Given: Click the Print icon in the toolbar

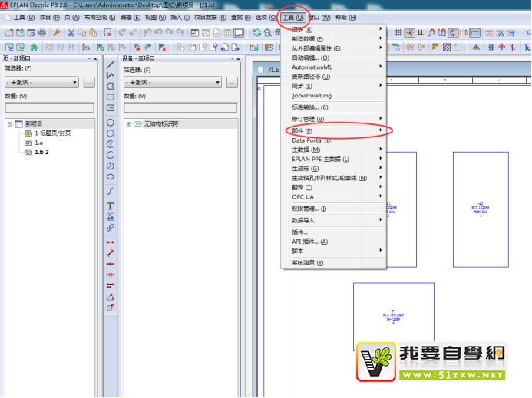Looking at the screenshot, I should (42, 32).
